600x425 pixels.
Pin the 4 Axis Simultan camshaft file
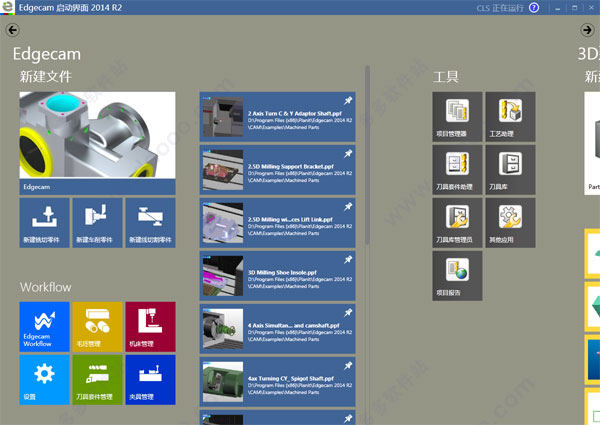[348, 313]
